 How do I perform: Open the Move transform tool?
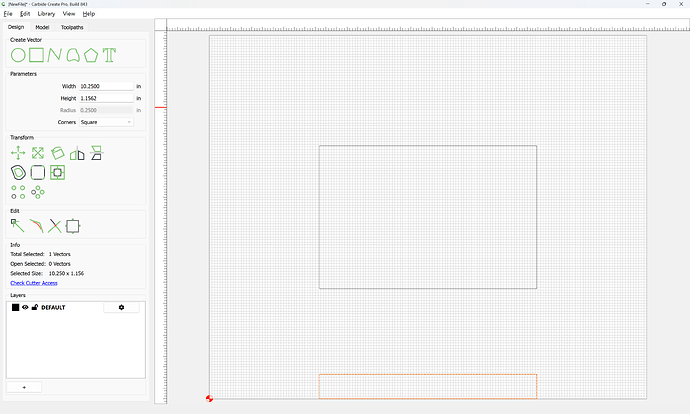(x=18, y=153)
